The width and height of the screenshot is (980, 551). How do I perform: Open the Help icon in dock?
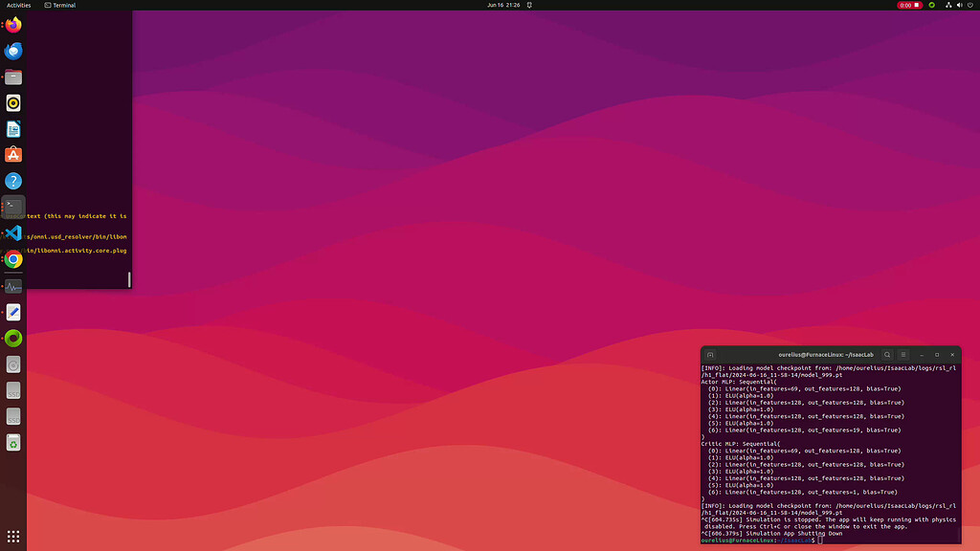point(13,181)
